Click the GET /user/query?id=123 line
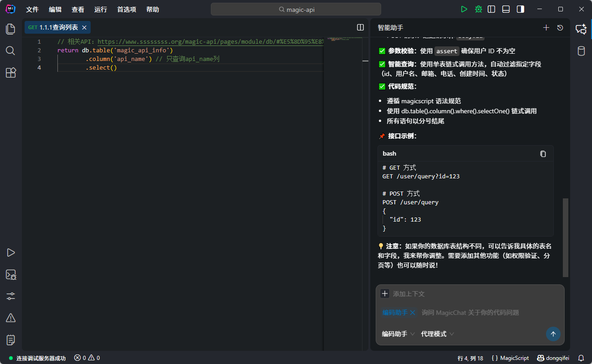 click(x=421, y=176)
